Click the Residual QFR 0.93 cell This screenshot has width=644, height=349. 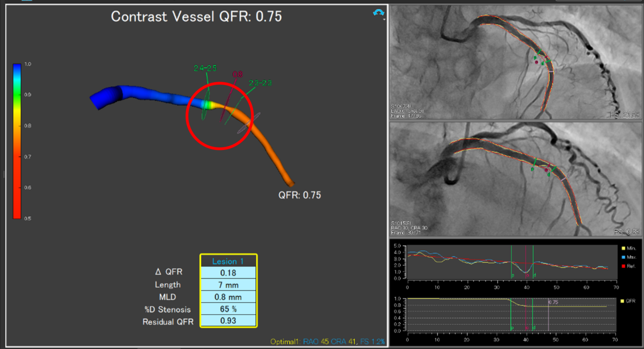pyautogui.click(x=228, y=321)
